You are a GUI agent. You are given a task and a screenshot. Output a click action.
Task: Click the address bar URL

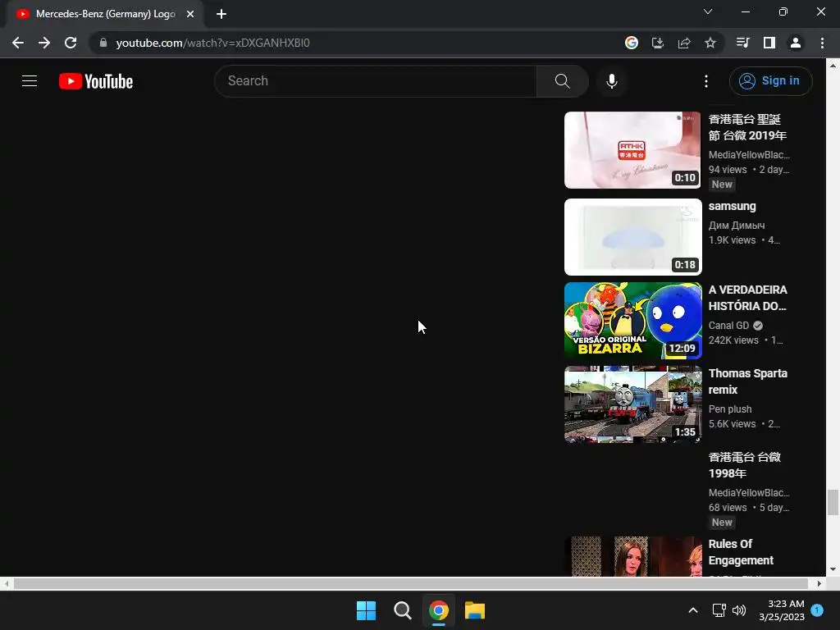(212, 43)
